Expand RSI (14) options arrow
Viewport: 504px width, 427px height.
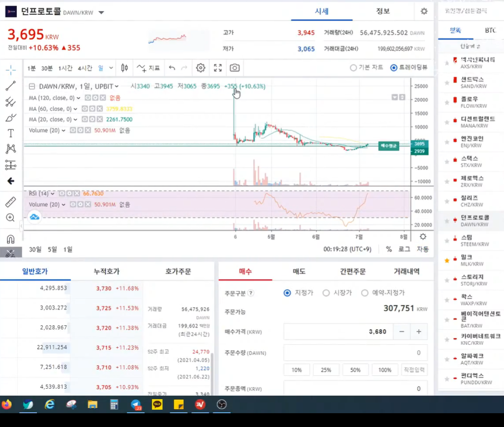pyautogui.click(x=52, y=194)
